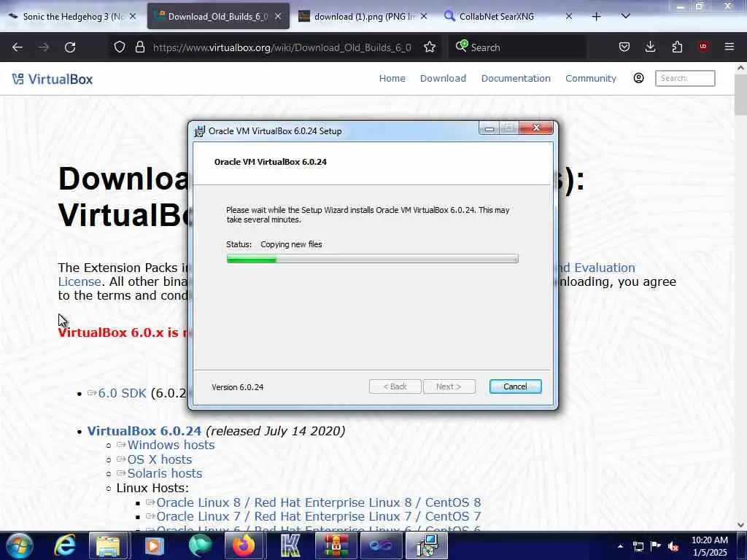
Task: Click the scrollbar down arrow
Action: [x=741, y=525]
